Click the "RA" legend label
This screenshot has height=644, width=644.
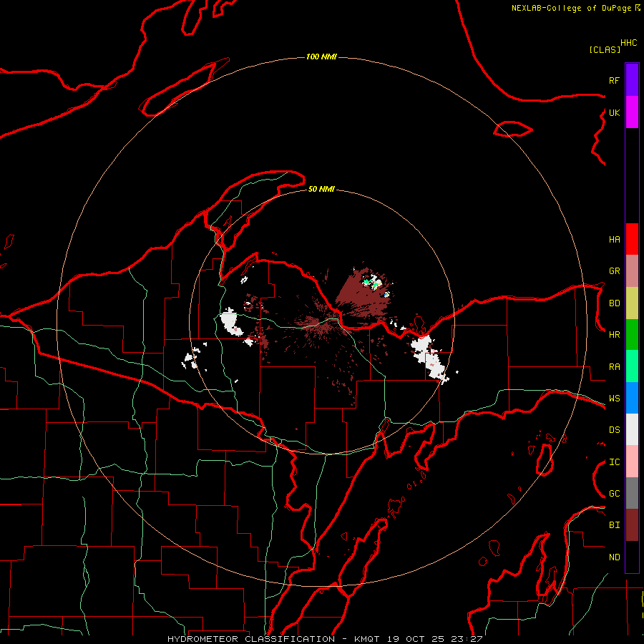coord(614,367)
